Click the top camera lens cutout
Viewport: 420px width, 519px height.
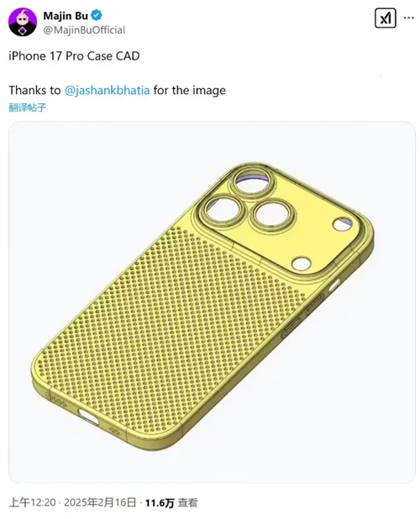point(253,181)
